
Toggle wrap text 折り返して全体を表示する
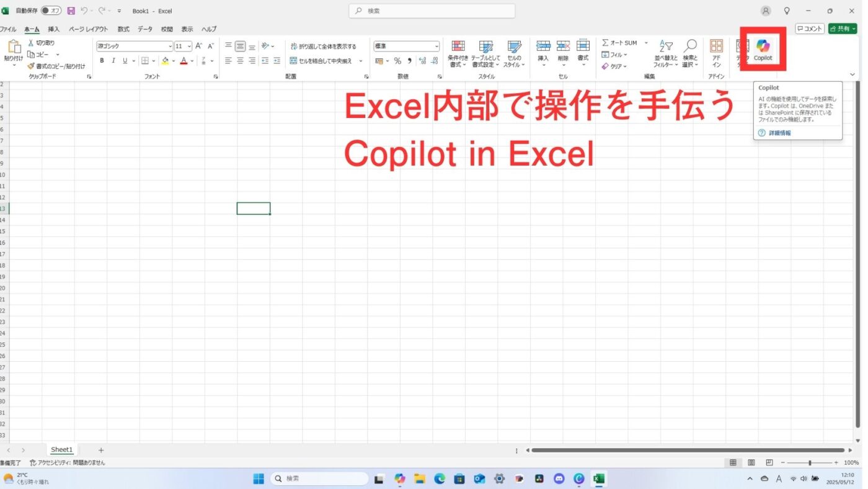click(323, 47)
